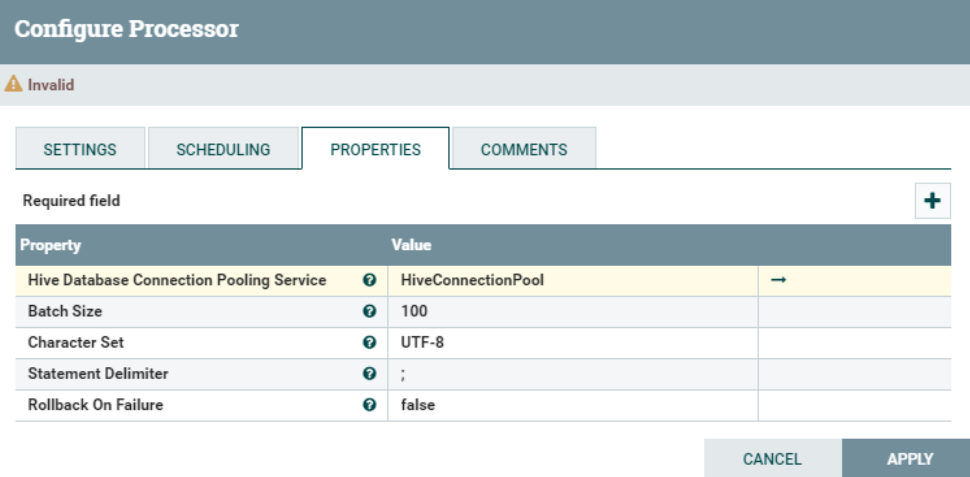Viewport: 970px width, 477px height.
Task: Open HiveConnectionPool value dropdown
Action: (573, 280)
